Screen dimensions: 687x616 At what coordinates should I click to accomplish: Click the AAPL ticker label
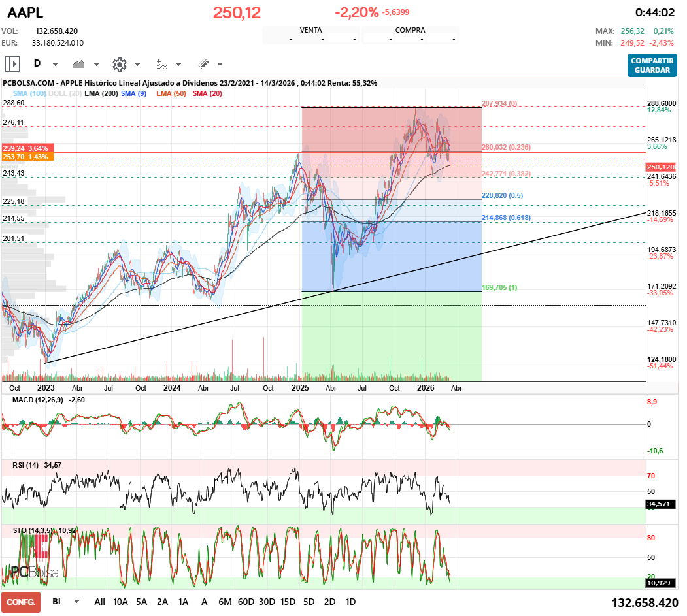point(24,12)
